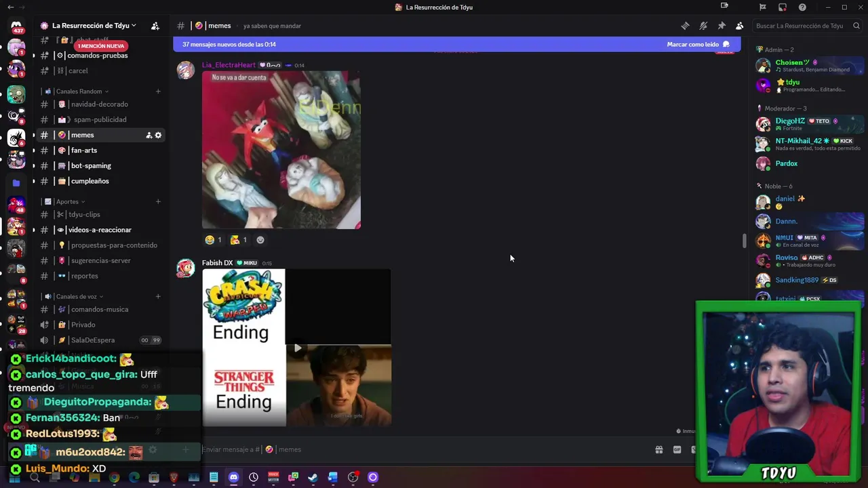Screen dimensions: 868x488
Task: Open the navidad-decorado channel
Action: pyautogui.click(x=100, y=104)
